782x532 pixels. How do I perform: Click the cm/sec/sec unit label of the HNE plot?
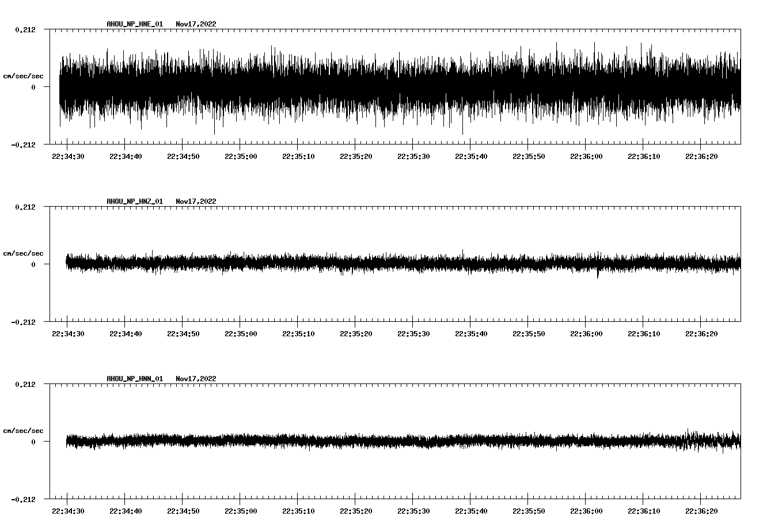pos(23,76)
